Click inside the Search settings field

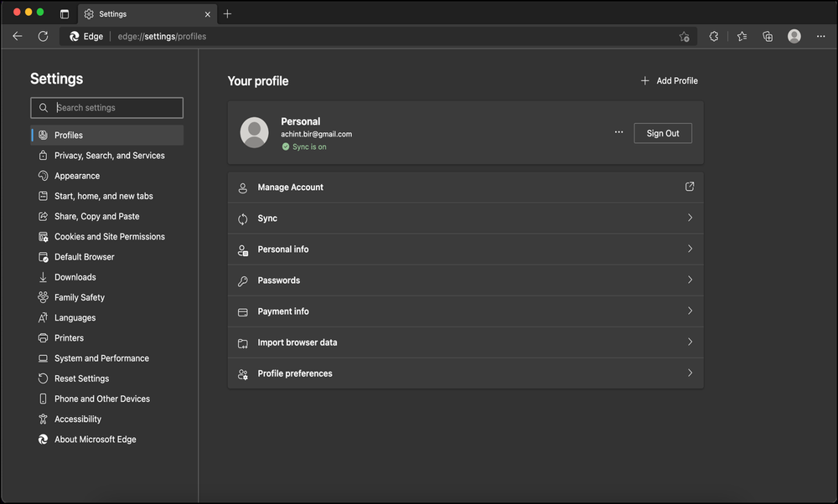tap(106, 107)
